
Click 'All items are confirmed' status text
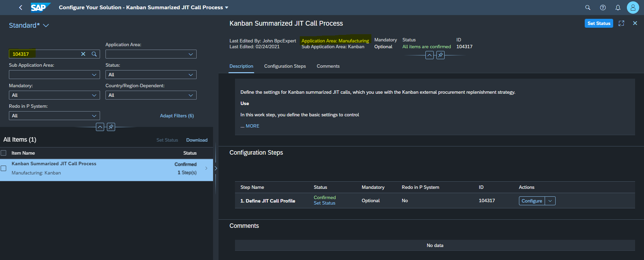point(426,47)
